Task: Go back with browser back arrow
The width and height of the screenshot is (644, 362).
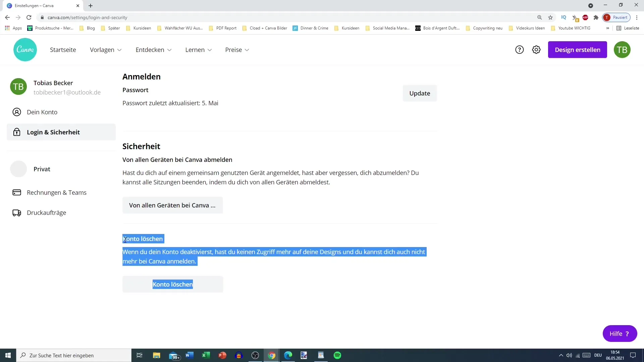Action: click(7, 17)
